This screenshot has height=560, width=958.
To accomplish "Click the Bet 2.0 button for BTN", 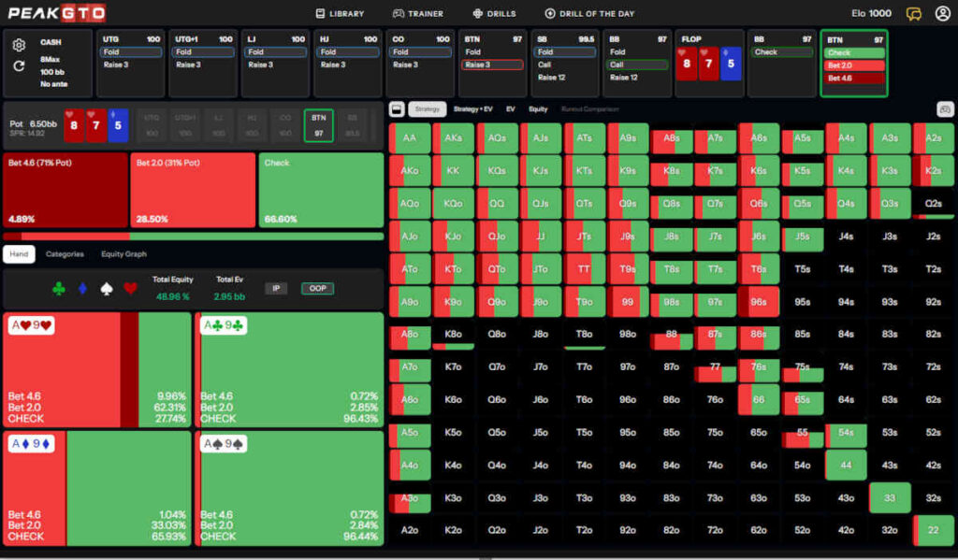I will click(x=853, y=65).
